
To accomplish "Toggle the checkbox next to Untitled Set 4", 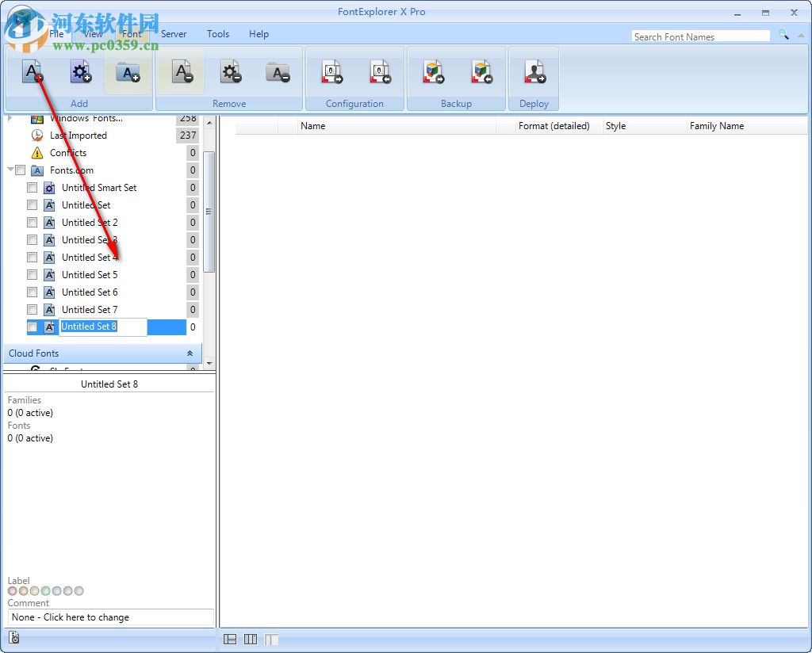I will (x=32, y=257).
